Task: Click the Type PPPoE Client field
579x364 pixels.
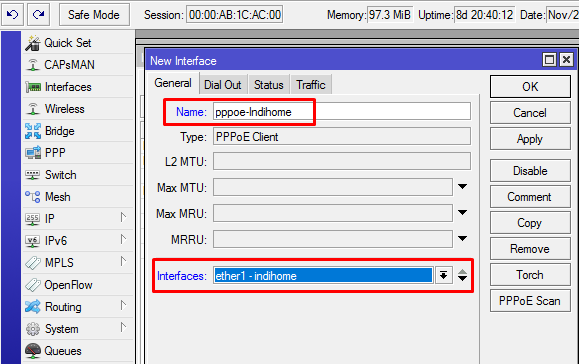Action: [342, 137]
